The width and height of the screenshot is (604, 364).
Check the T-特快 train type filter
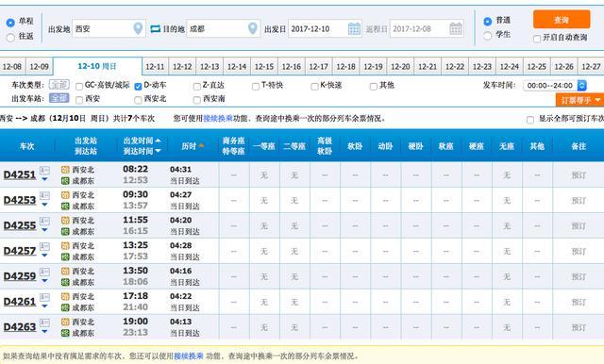click(x=256, y=86)
